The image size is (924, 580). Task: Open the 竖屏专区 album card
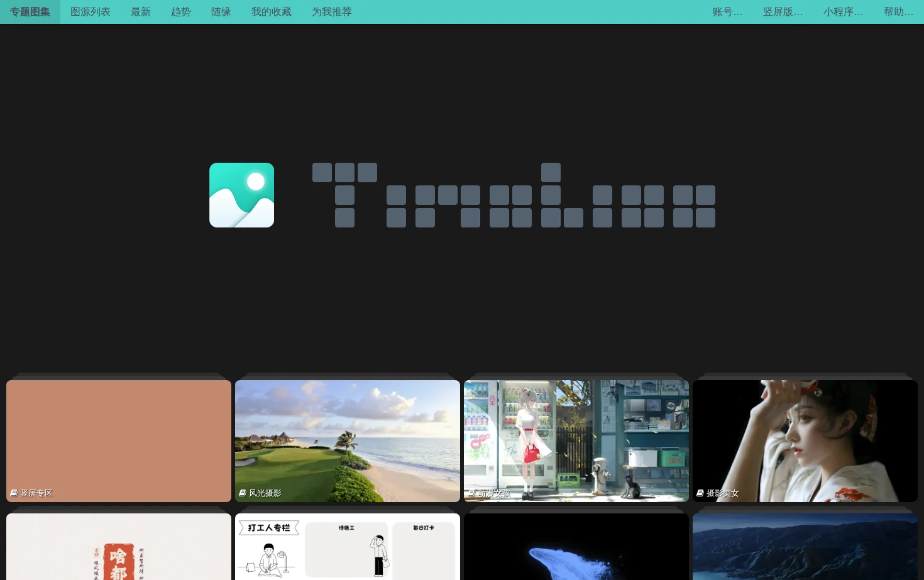tap(119, 441)
